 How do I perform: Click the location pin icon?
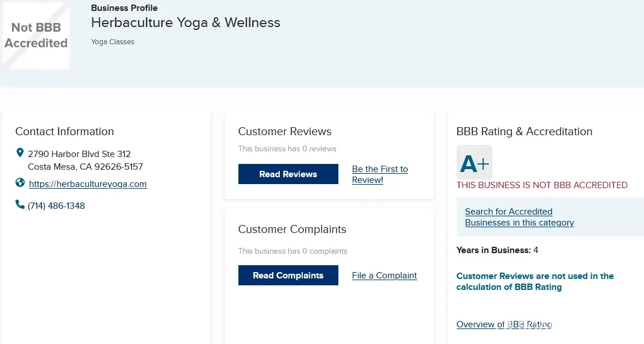pyautogui.click(x=20, y=153)
